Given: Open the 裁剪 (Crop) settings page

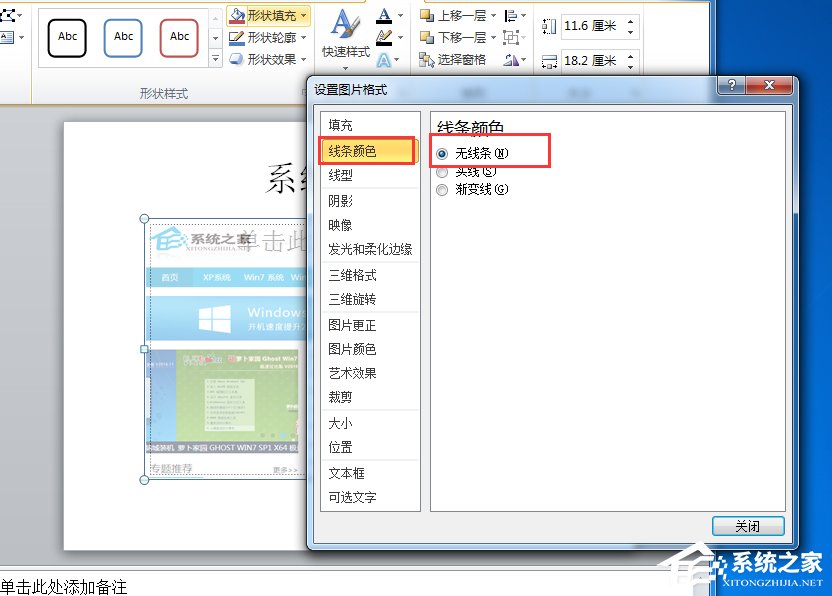Looking at the screenshot, I should (338, 396).
